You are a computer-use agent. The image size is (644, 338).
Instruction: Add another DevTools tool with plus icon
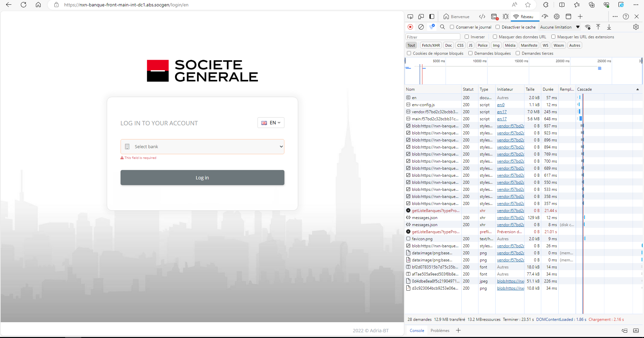580,16
